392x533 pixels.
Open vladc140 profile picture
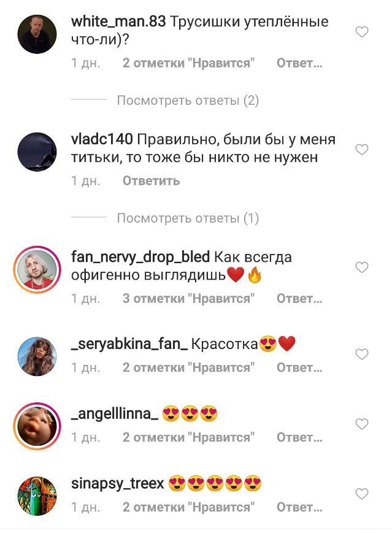37,152
